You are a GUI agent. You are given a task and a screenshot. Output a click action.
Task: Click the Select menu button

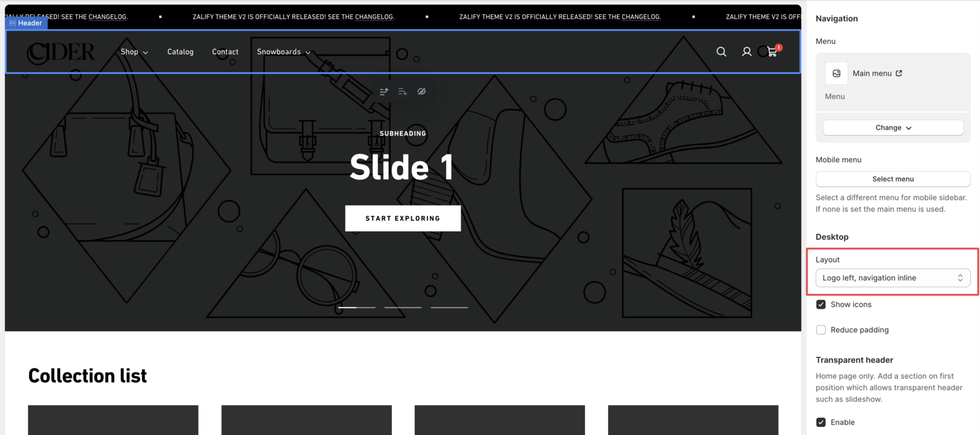click(892, 179)
